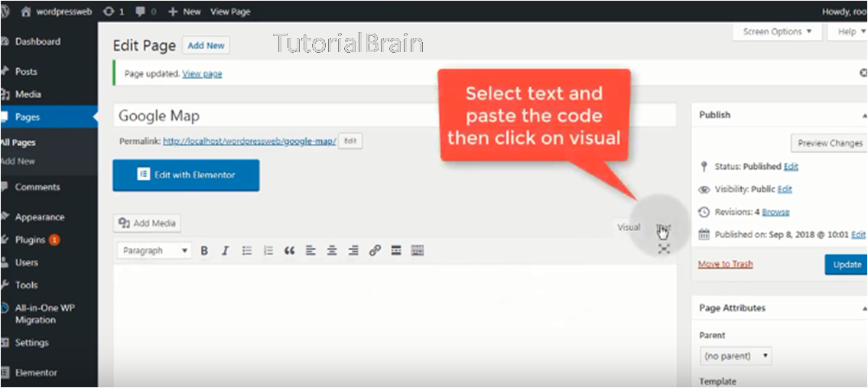Click the Add Media button

[x=147, y=223]
